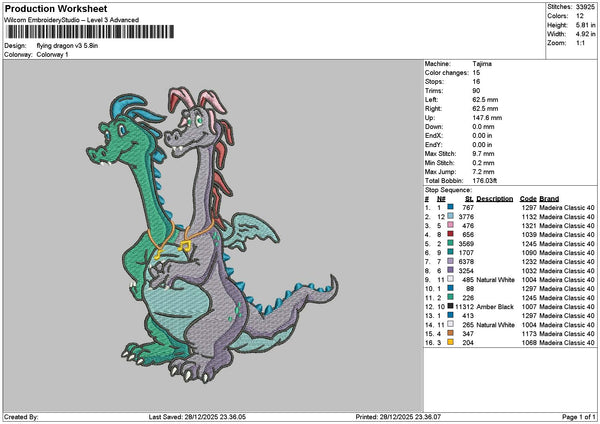This screenshot has width=600, height=424.
Task: Click stitch count 11312 in Amber Black row
Action: (464, 307)
